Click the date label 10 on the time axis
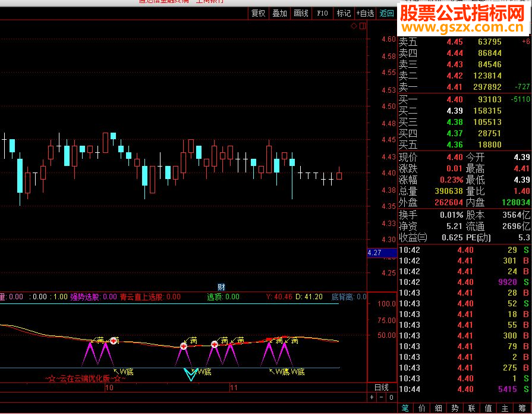 coord(109,387)
